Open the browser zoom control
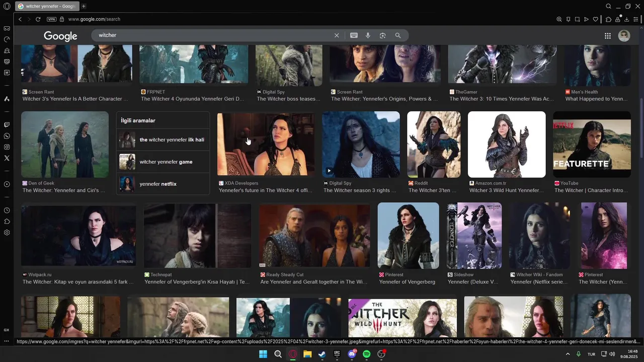 click(x=559, y=19)
